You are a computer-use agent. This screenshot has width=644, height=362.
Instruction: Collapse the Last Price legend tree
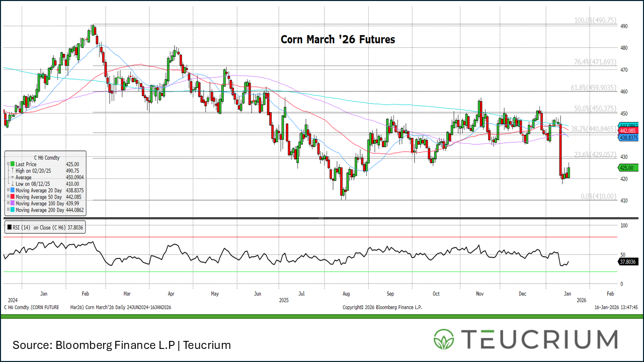pyautogui.click(x=7, y=164)
